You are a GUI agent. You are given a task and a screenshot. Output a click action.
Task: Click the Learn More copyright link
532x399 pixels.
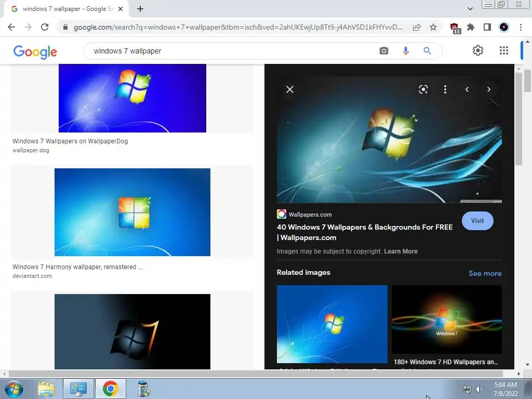[401, 251]
